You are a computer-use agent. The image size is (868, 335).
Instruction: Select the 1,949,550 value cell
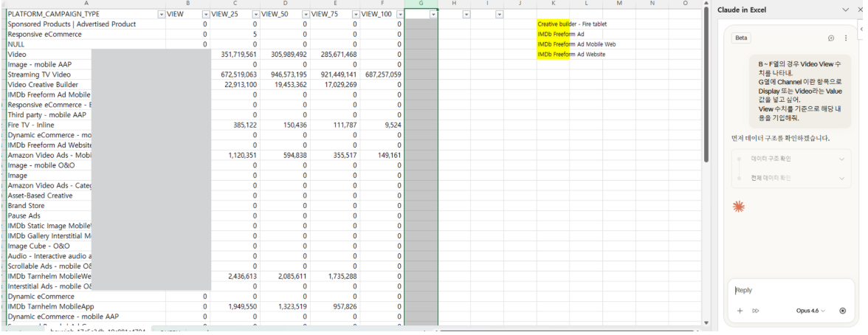(x=235, y=306)
